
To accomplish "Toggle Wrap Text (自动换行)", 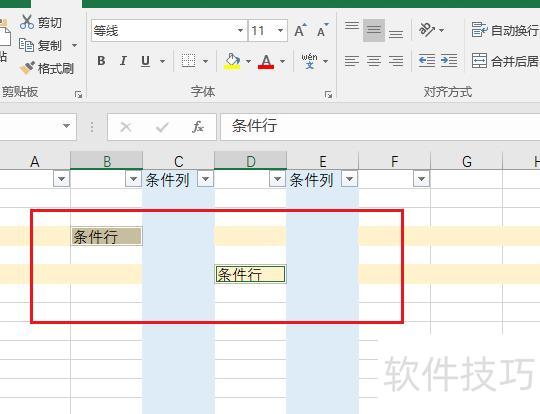I will 505,30.
